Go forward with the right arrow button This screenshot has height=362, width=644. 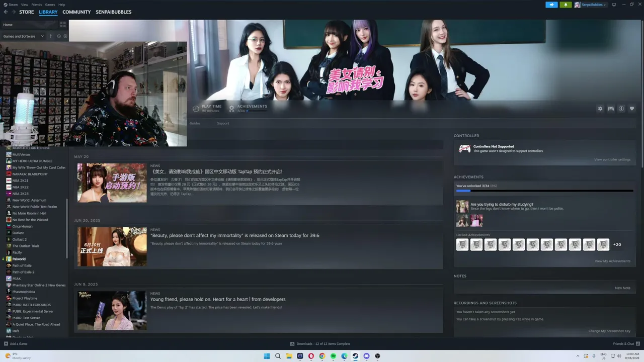tap(13, 12)
